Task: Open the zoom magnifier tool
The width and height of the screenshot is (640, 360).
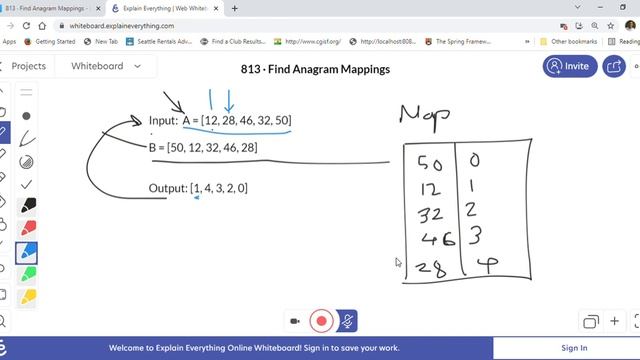Action: [3, 321]
